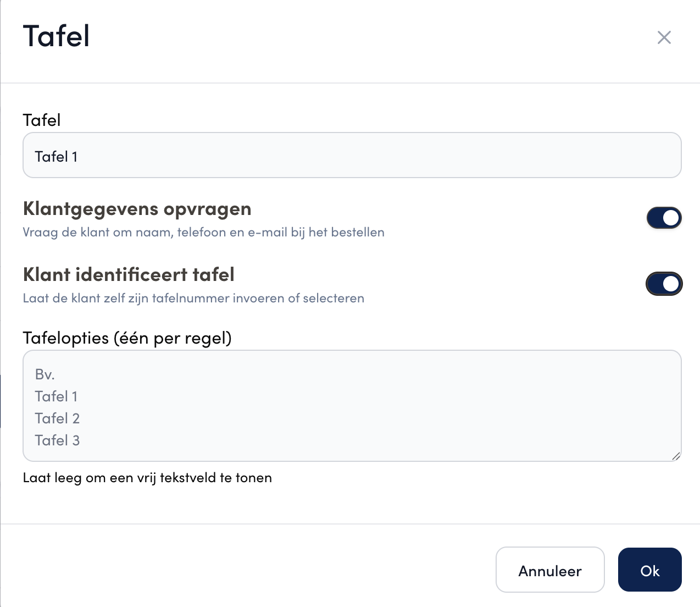700x607 pixels.
Task: Click the Bv. placeholder line in text area
Action: pos(45,374)
